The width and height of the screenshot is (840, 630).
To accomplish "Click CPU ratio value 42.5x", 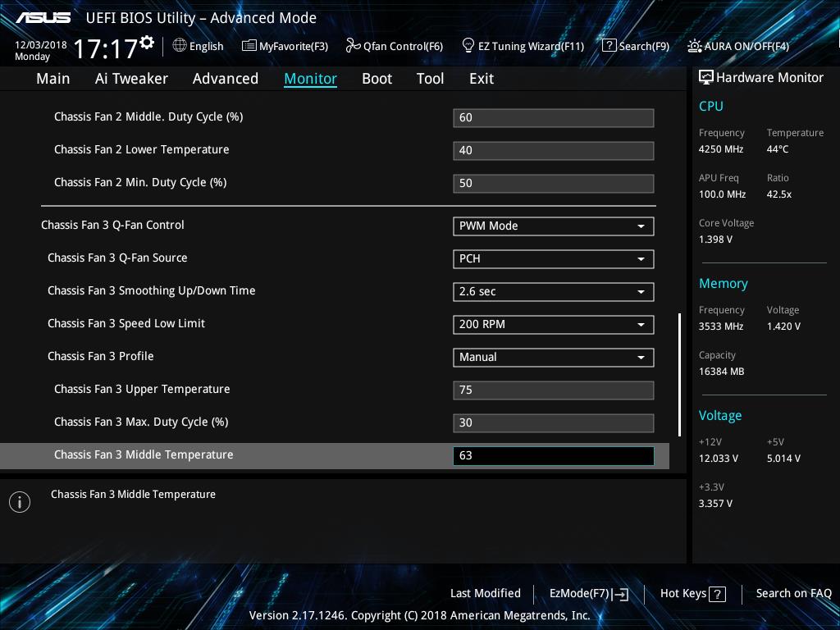I will tap(779, 194).
